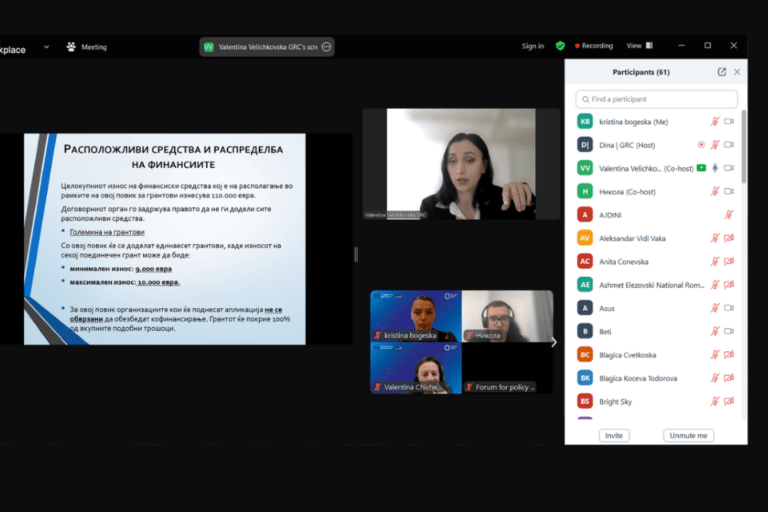Click the green encryption shield icon
The width and height of the screenshot is (768, 512).
click(x=560, y=46)
